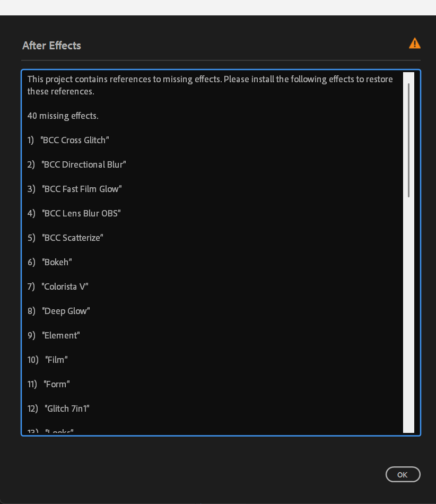The image size is (436, 504).
Task: Click the "40 missing effects." count line
Action: [63, 116]
